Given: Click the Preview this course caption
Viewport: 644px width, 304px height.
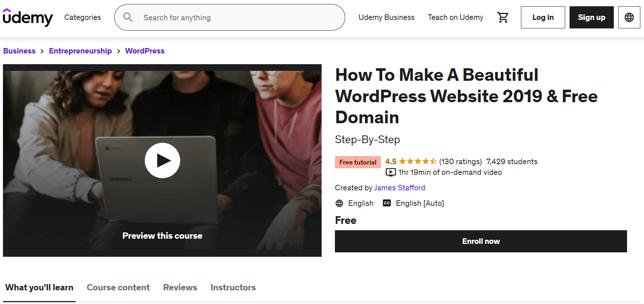Looking at the screenshot, I should tap(162, 236).
